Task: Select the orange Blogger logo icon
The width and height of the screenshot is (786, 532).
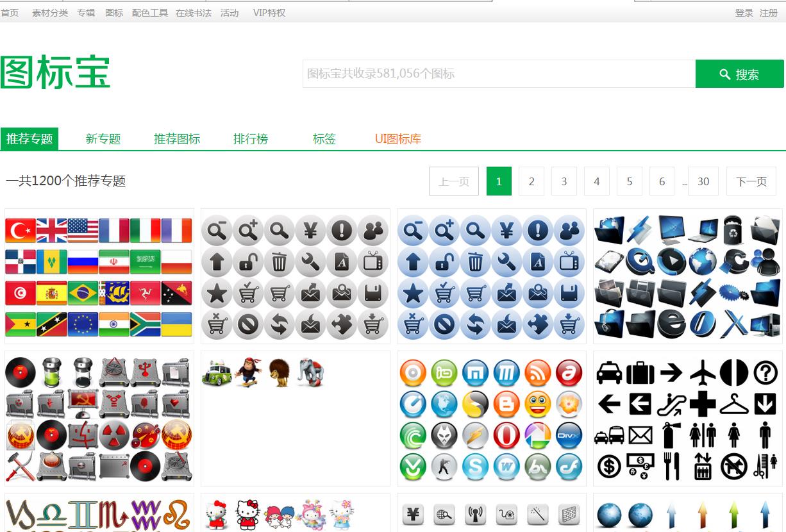Action: pos(506,404)
